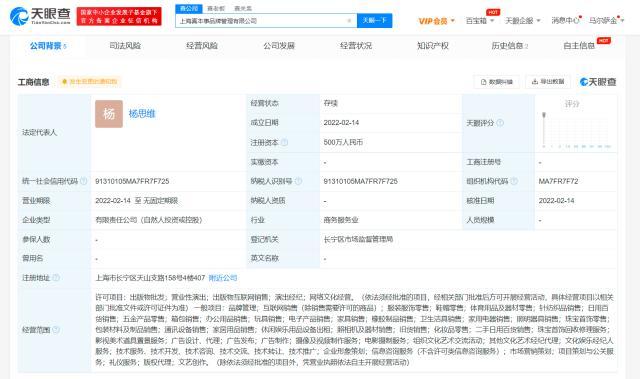Switch to the 公司背景 tab

[48, 46]
